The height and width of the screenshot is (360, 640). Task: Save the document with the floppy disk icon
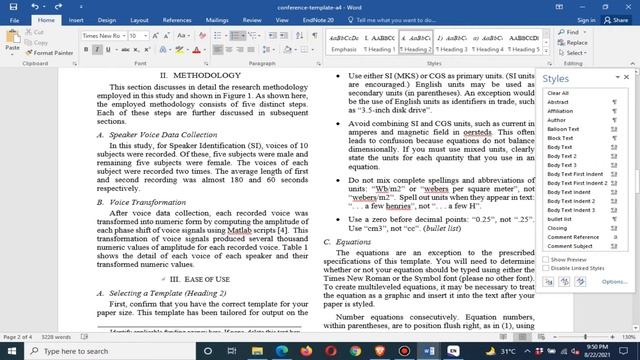coord(13,7)
